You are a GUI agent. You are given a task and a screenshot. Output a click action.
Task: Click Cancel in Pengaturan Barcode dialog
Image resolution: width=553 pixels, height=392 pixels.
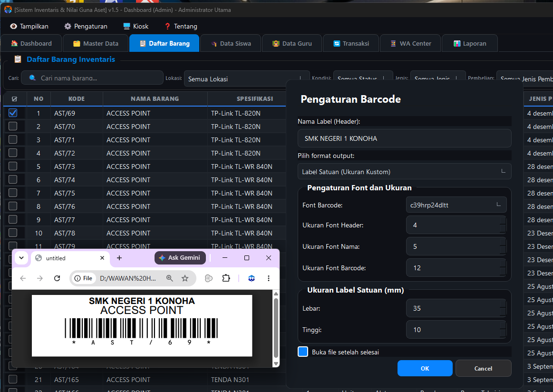(483, 368)
